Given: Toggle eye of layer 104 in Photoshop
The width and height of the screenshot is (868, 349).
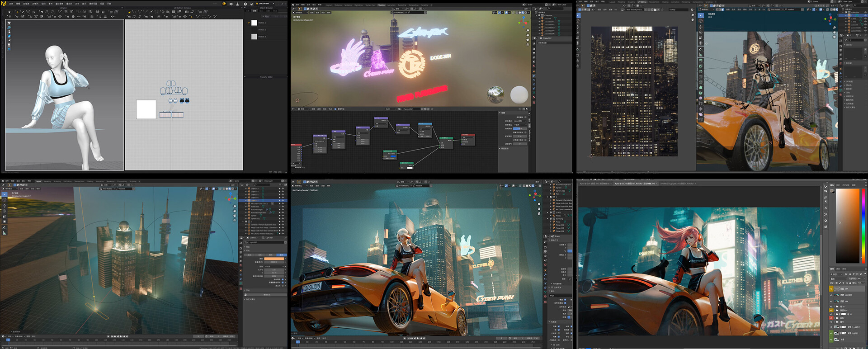Looking at the screenshot, I should (831, 301).
